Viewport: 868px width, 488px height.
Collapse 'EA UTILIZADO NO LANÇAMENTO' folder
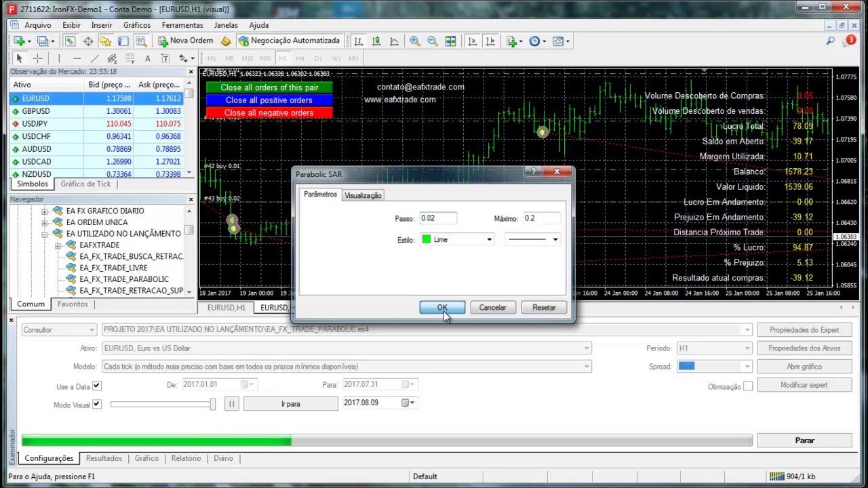45,234
